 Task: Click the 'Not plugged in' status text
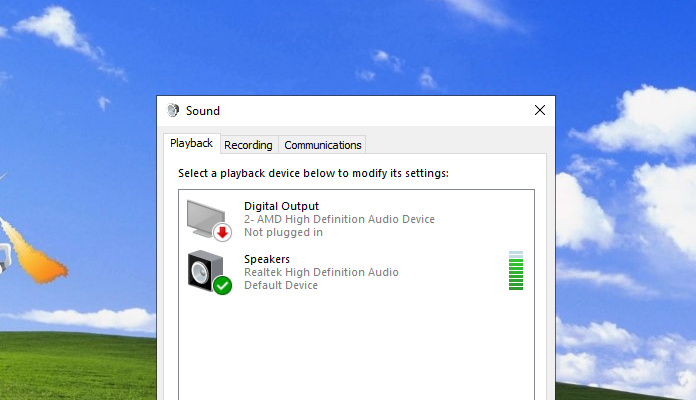pos(283,232)
